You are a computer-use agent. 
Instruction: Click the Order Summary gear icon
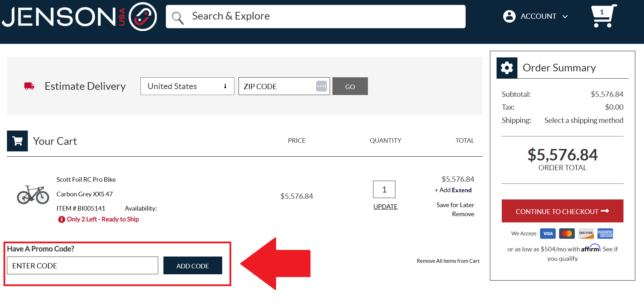507,68
